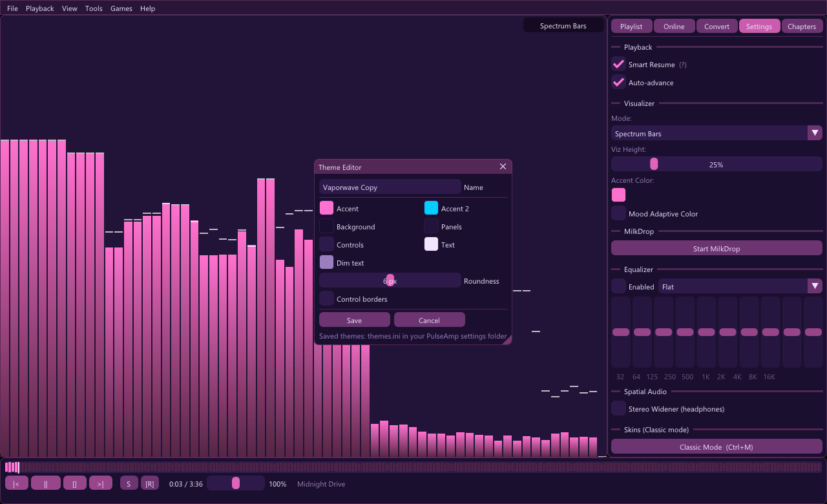Click the volume slider beside 100%

point(236,483)
